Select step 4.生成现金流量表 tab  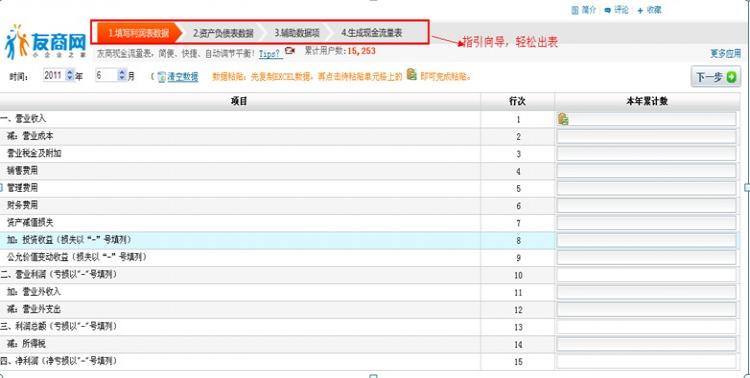[x=372, y=33]
